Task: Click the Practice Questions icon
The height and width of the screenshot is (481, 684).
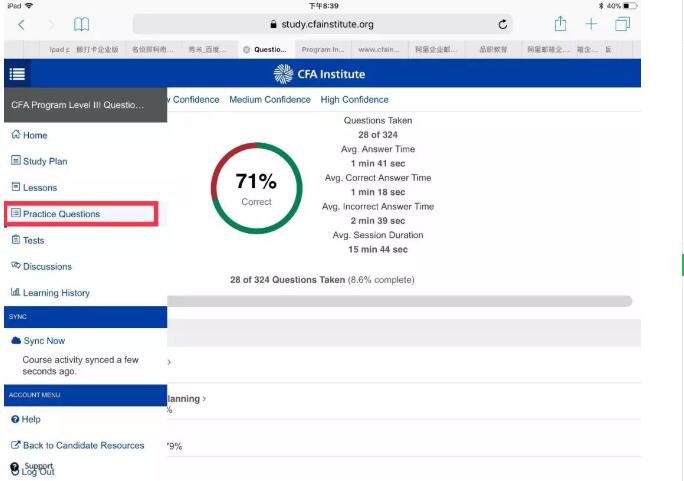Action: click(x=16, y=213)
